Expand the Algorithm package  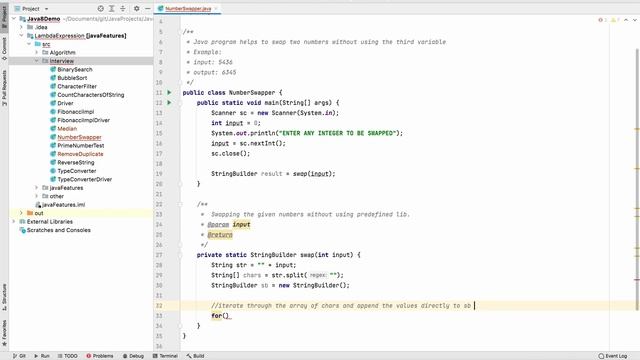37,53
